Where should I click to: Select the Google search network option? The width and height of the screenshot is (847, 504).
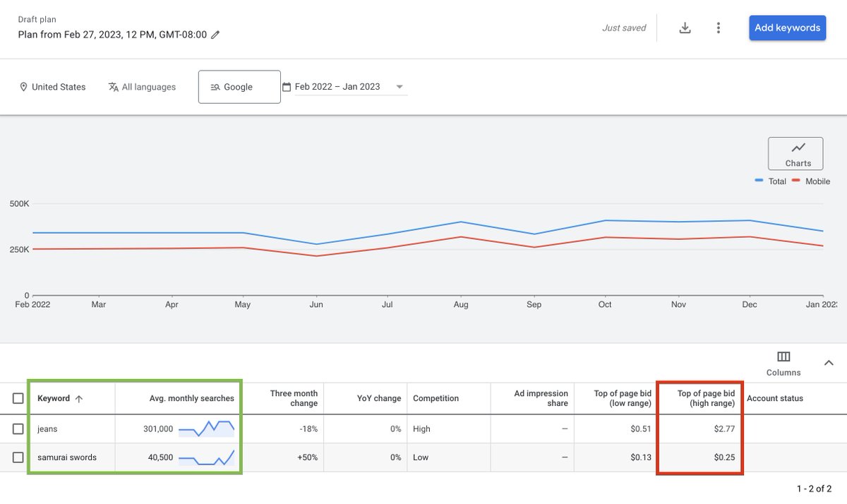(x=239, y=87)
